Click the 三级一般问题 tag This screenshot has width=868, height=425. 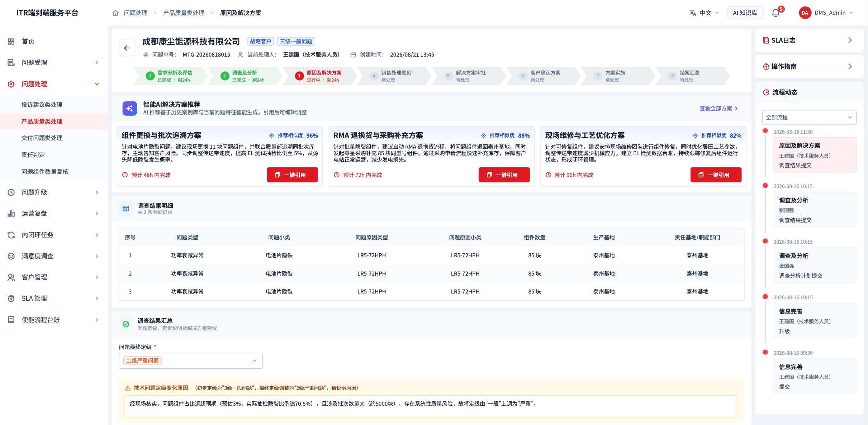(x=296, y=42)
